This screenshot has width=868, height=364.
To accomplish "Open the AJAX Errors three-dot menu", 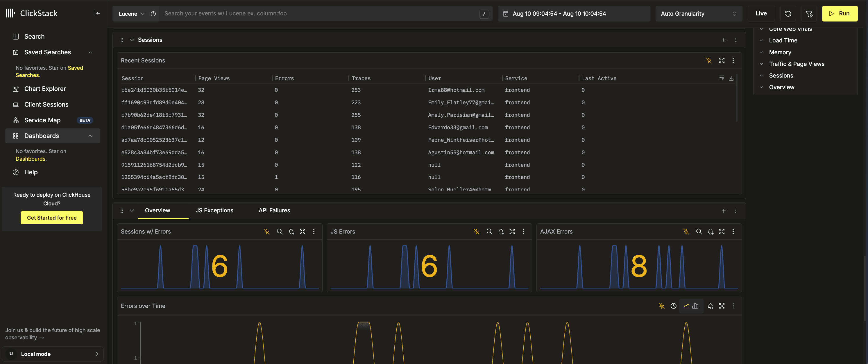I will (733, 232).
